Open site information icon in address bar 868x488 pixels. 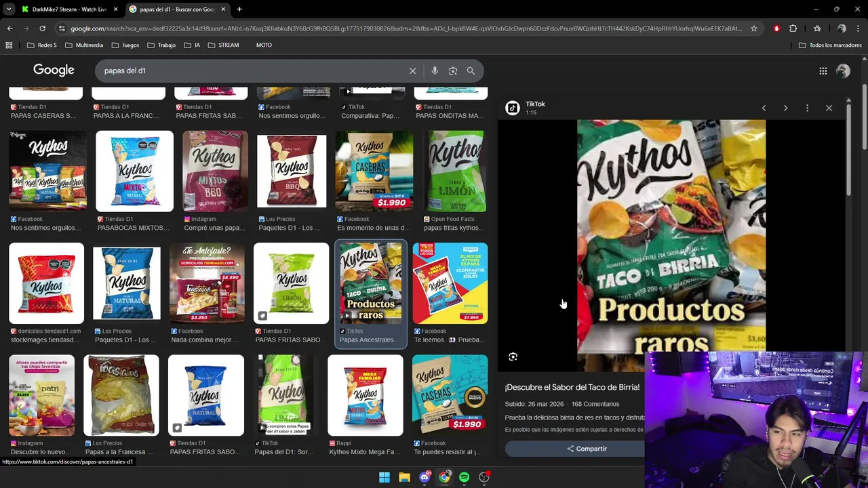click(x=62, y=28)
